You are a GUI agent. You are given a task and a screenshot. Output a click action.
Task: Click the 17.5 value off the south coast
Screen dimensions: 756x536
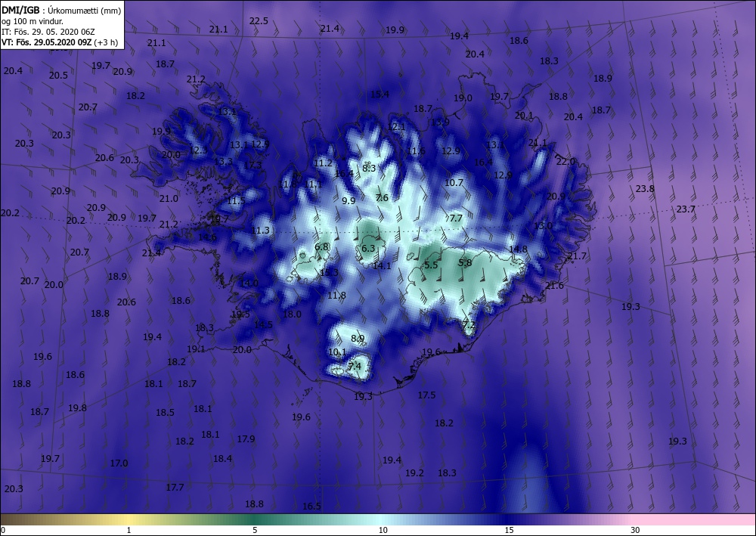pyautogui.click(x=426, y=395)
